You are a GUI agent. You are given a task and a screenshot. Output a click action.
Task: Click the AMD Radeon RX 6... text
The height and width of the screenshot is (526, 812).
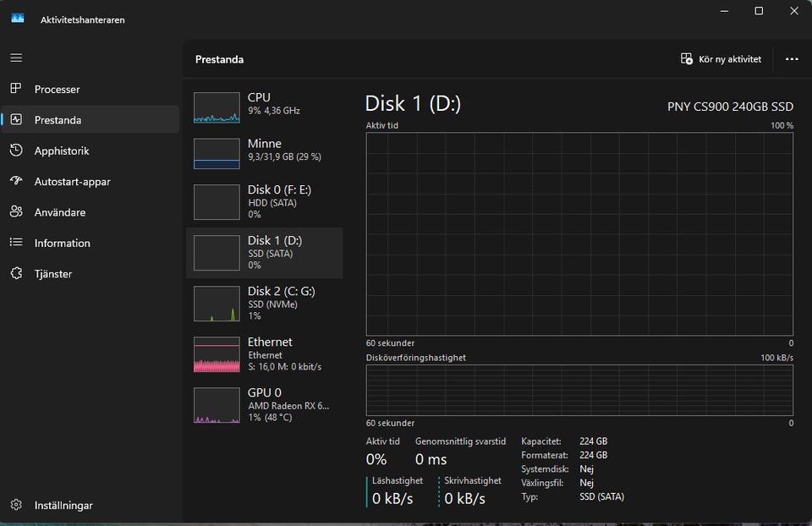click(x=288, y=406)
